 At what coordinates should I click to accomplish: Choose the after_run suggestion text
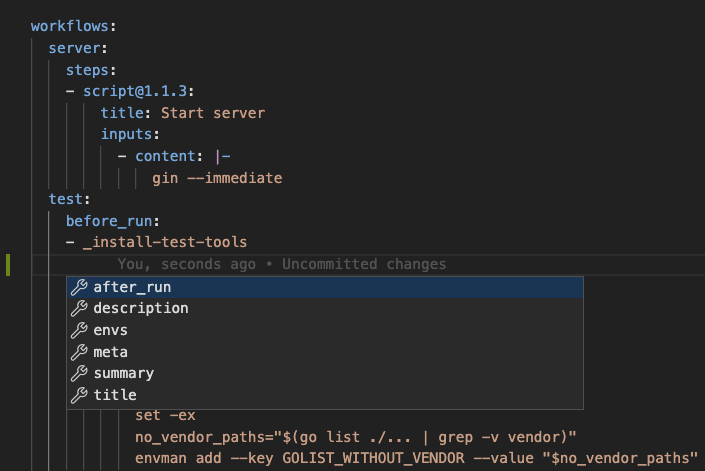point(132,287)
